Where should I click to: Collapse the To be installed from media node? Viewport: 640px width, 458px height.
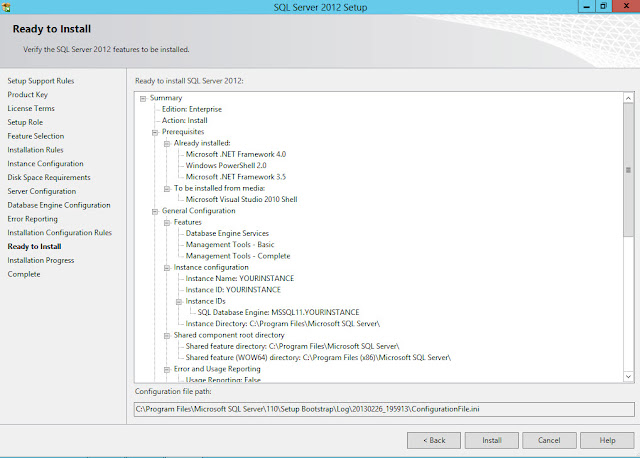[167, 189]
